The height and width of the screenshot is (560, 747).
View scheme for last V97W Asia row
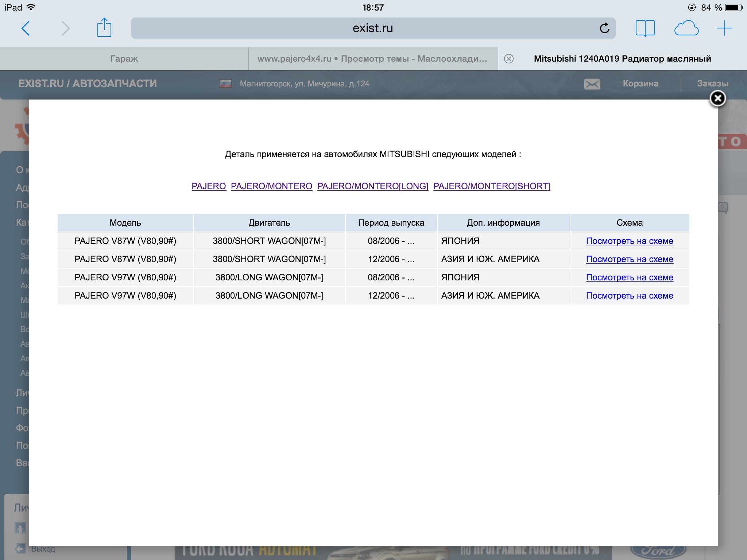(629, 296)
